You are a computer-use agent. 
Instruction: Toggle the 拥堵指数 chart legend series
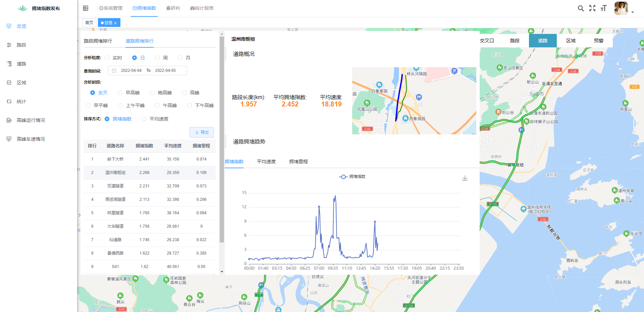point(352,177)
